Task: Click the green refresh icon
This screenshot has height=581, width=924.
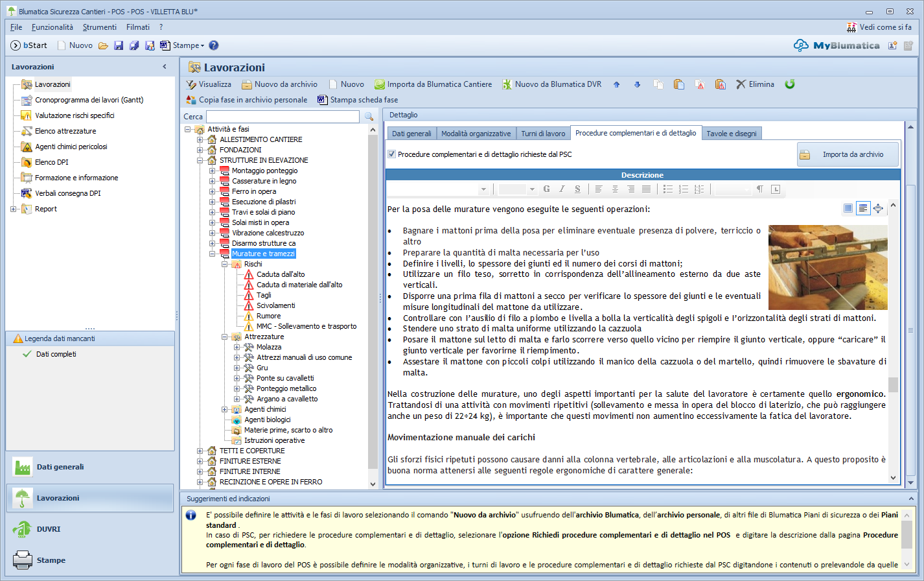Action: 790,84
